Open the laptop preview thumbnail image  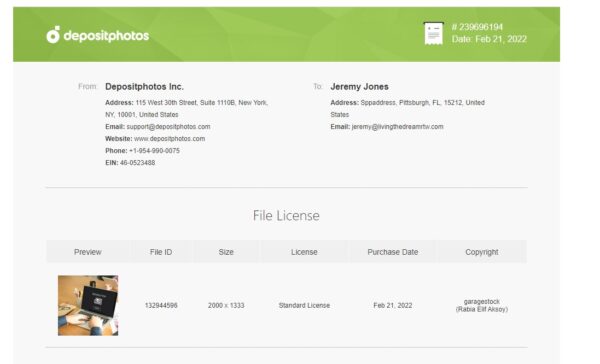coord(88,305)
